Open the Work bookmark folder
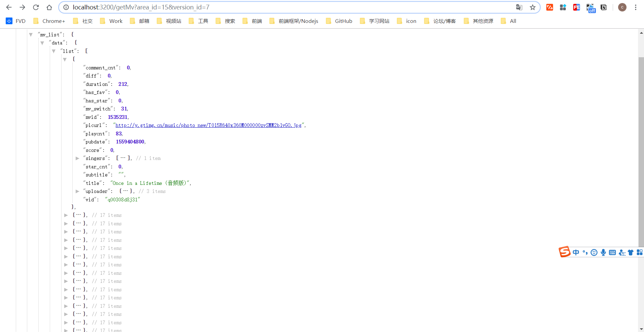 coord(111,21)
